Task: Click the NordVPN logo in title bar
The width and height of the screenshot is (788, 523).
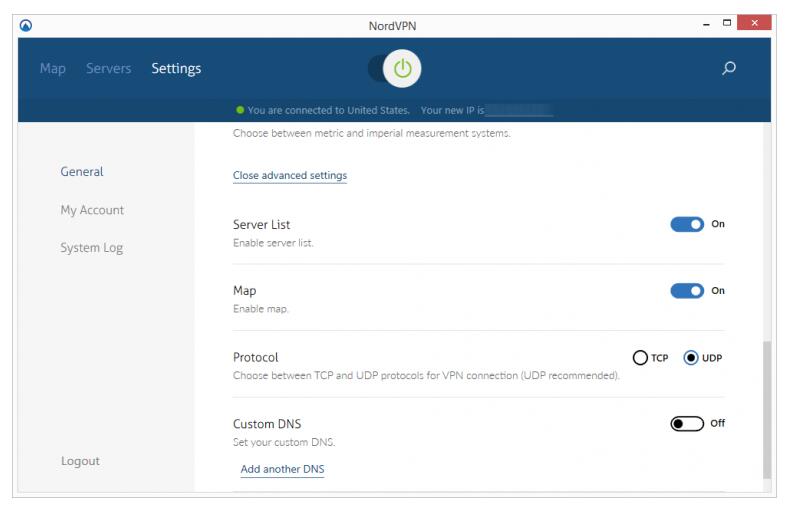Action: coord(26,25)
